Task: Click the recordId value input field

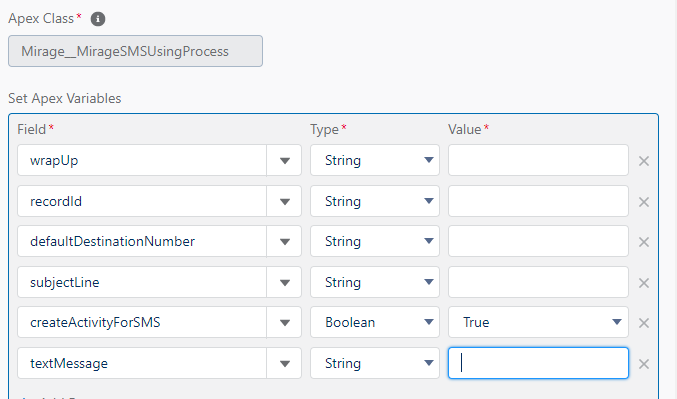Action: 538,201
